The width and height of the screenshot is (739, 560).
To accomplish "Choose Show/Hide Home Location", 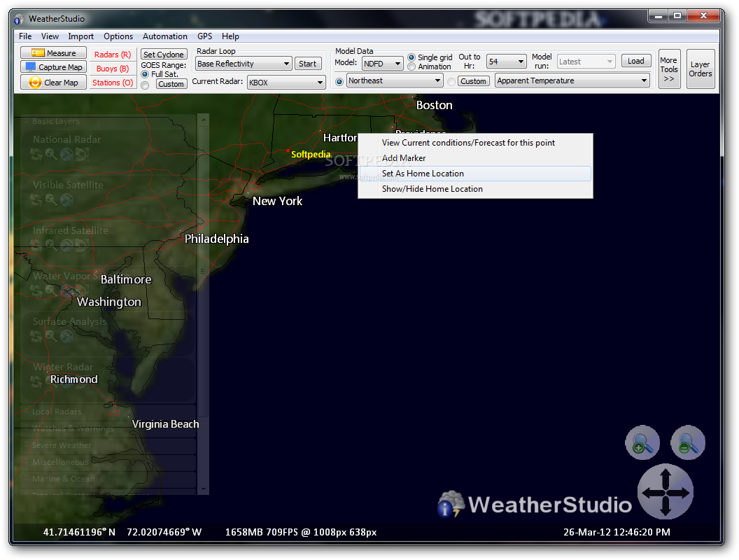I will (475, 189).
